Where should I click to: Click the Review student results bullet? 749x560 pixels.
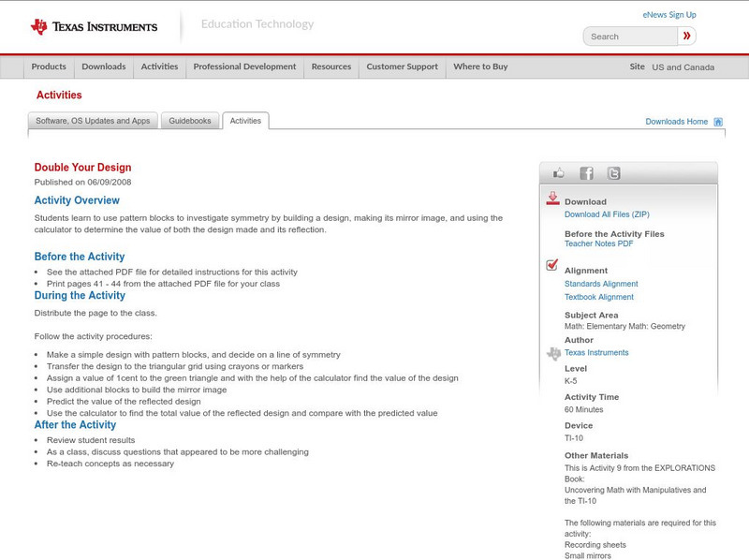pos(91,440)
